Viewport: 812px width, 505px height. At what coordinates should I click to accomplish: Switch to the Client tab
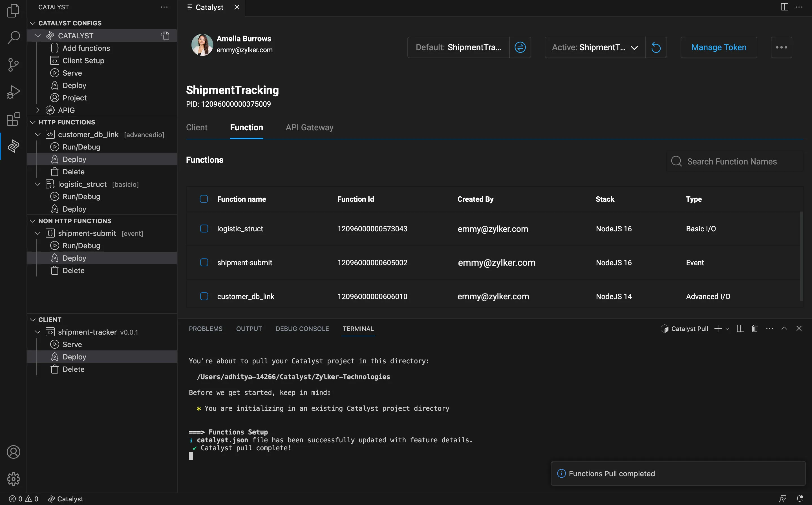click(x=197, y=127)
